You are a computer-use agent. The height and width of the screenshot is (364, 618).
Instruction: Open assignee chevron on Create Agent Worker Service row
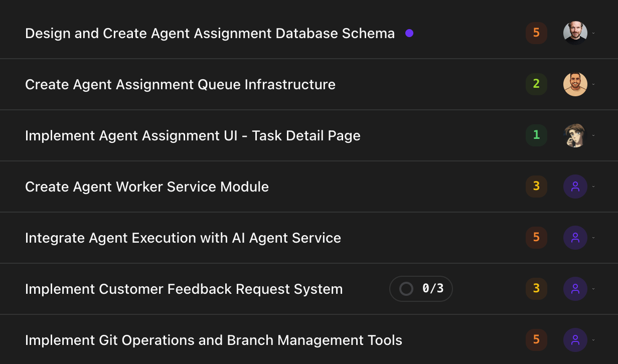(x=593, y=187)
